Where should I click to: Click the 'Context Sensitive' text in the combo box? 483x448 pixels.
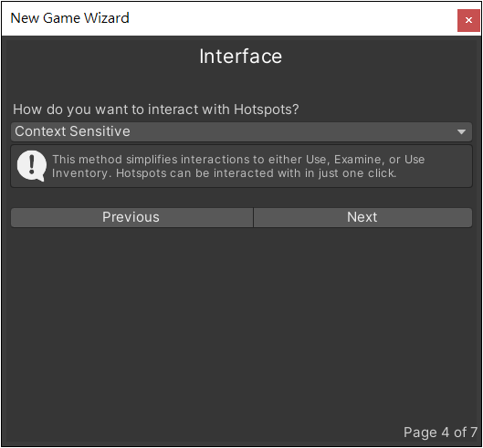(x=73, y=131)
